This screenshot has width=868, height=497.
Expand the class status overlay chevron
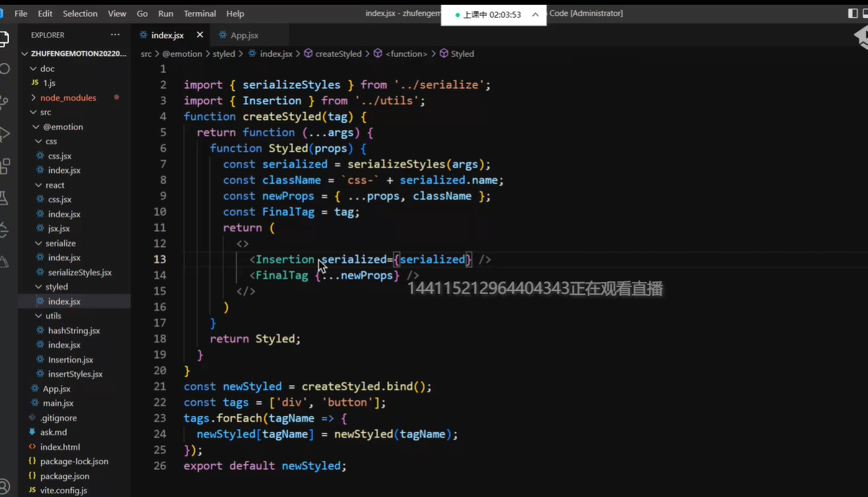pos(535,14)
